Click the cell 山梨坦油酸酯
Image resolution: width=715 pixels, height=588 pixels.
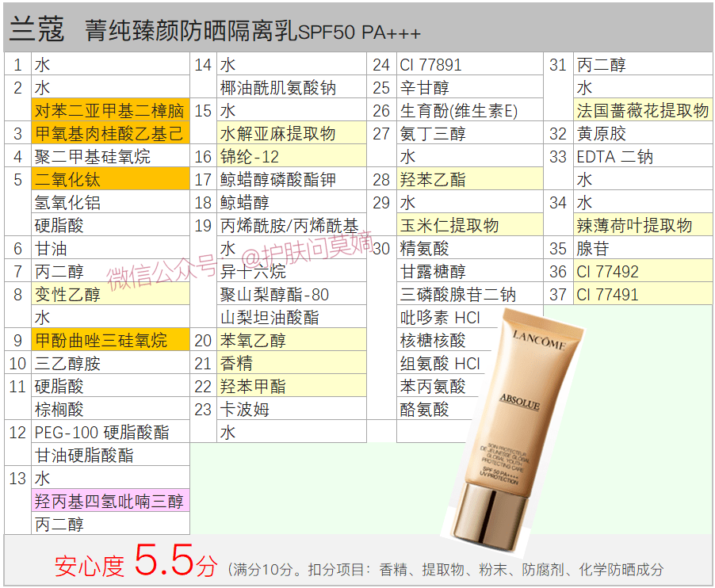click(292, 317)
